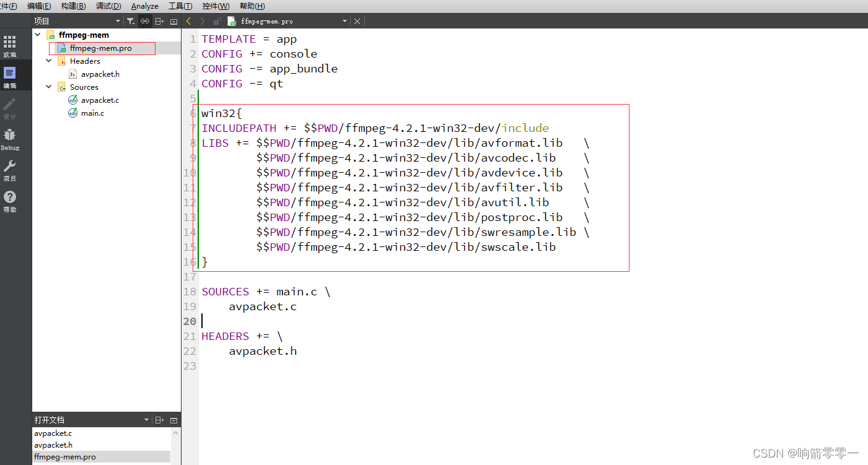Click the swresample.lib line

[423, 232]
